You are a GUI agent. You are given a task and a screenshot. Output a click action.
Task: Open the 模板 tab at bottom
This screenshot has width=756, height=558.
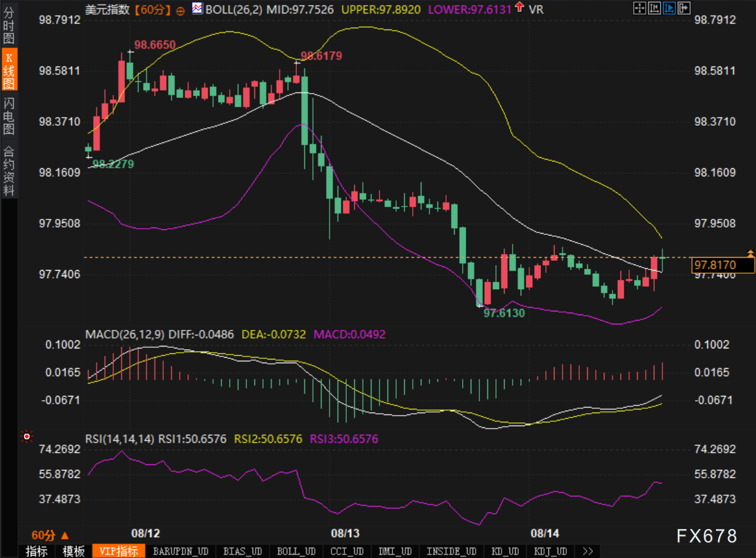(73, 551)
